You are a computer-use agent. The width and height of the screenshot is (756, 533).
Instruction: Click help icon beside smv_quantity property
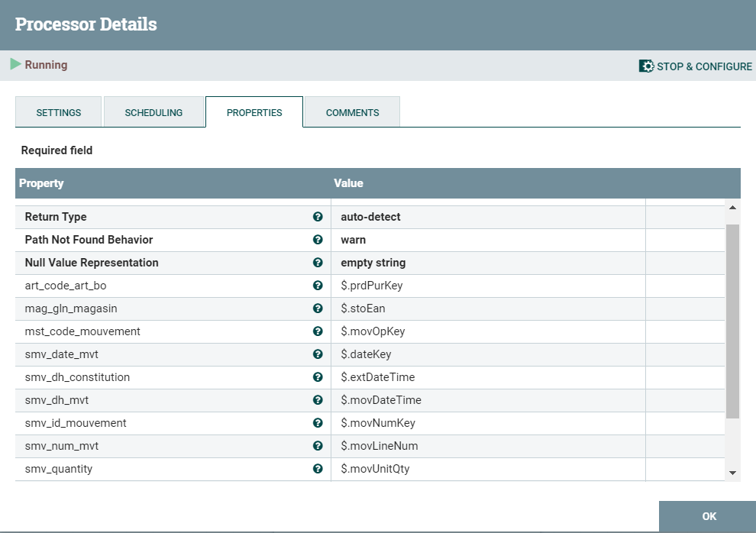(318, 469)
